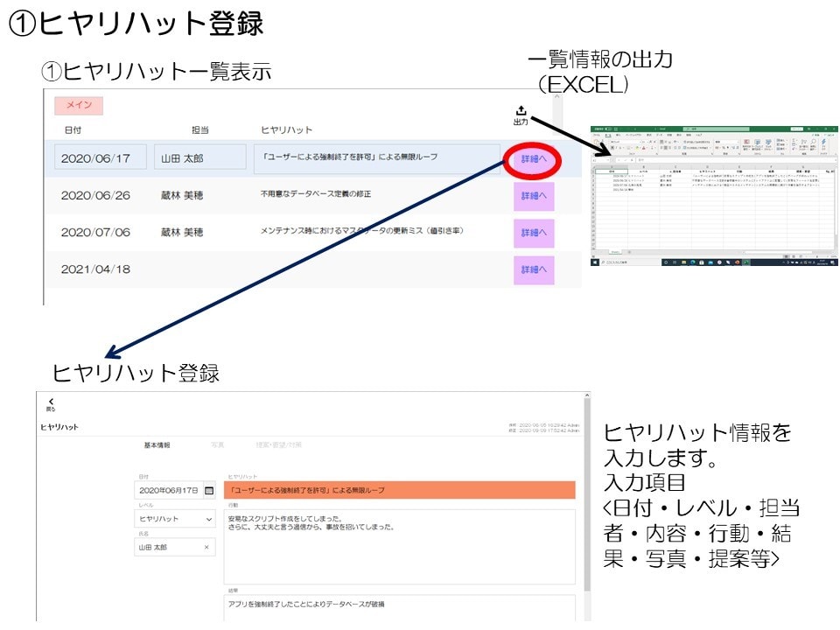Click the Excel icon on the Windows taskbar
The width and height of the screenshot is (840, 630).
click(x=745, y=262)
